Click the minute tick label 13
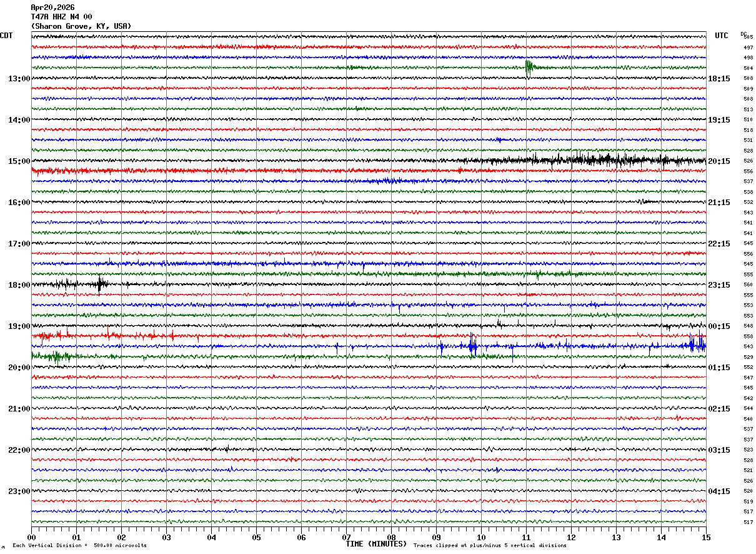This screenshot has width=756, height=554. click(x=616, y=537)
